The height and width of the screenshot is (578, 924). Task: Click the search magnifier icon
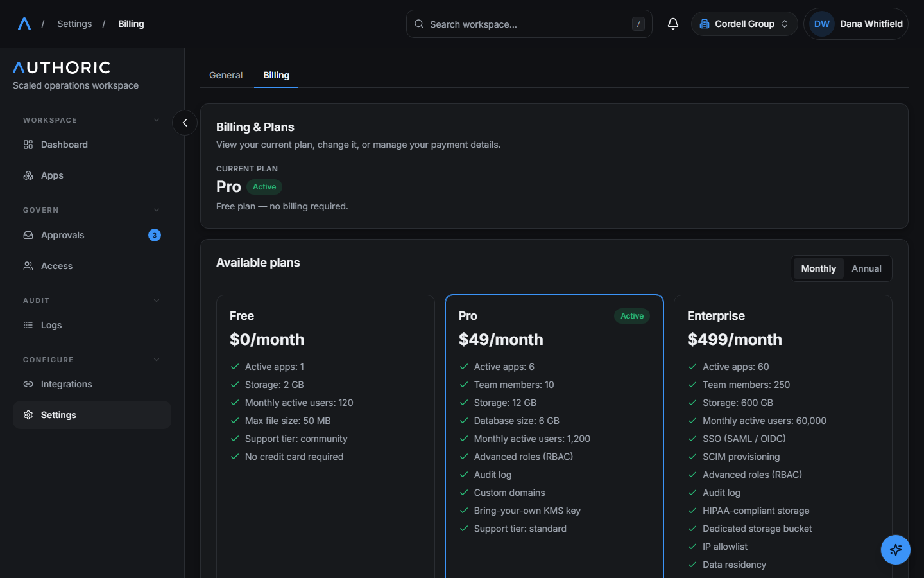[x=419, y=24]
